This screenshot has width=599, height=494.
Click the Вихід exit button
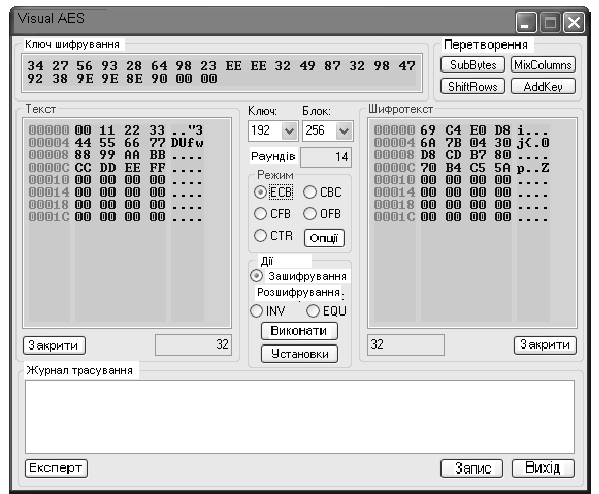click(x=543, y=468)
